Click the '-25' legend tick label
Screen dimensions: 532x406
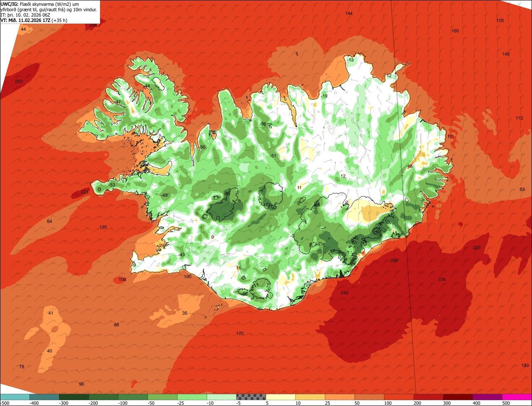coord(182,403)
